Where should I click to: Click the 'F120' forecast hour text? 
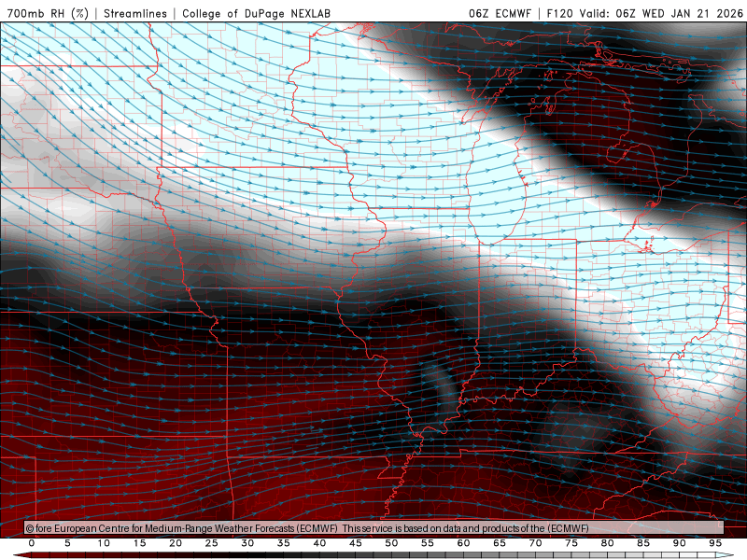pyautogui.click(x=559, y=13)
